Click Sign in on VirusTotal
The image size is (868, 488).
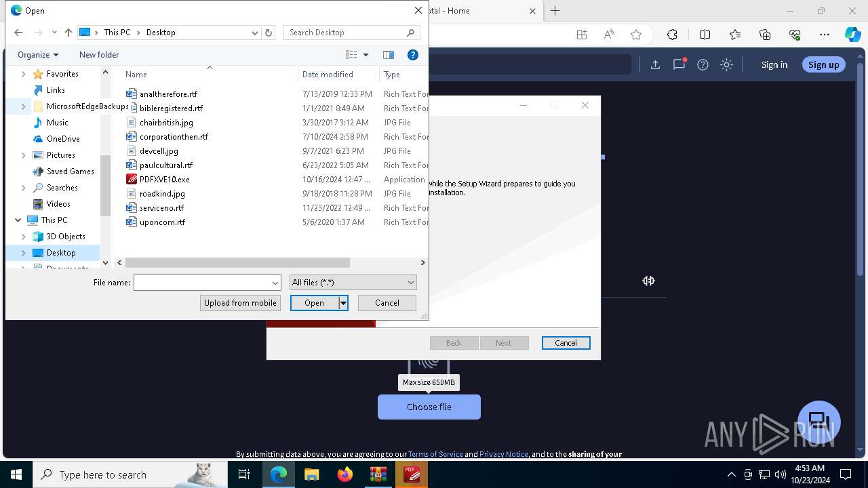[x=774, y=64]
